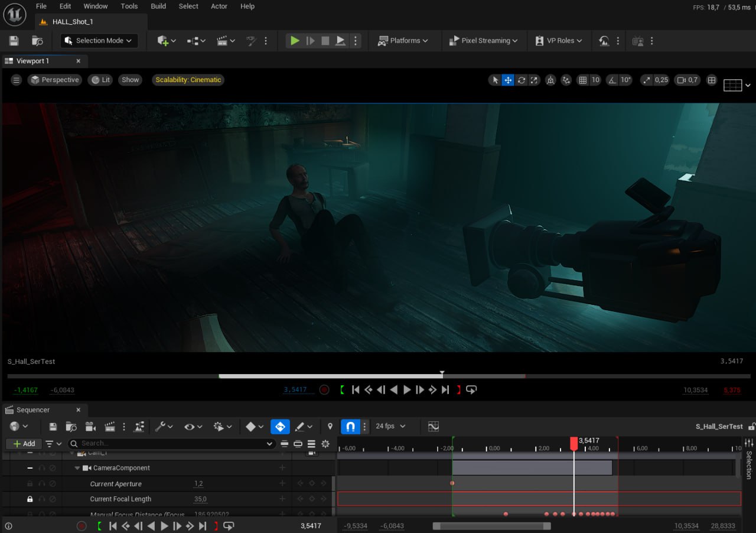The height and width of the screenshot is (533, 756).
Task: Click the Sequencer track settings gear icon
Action: 325,444
